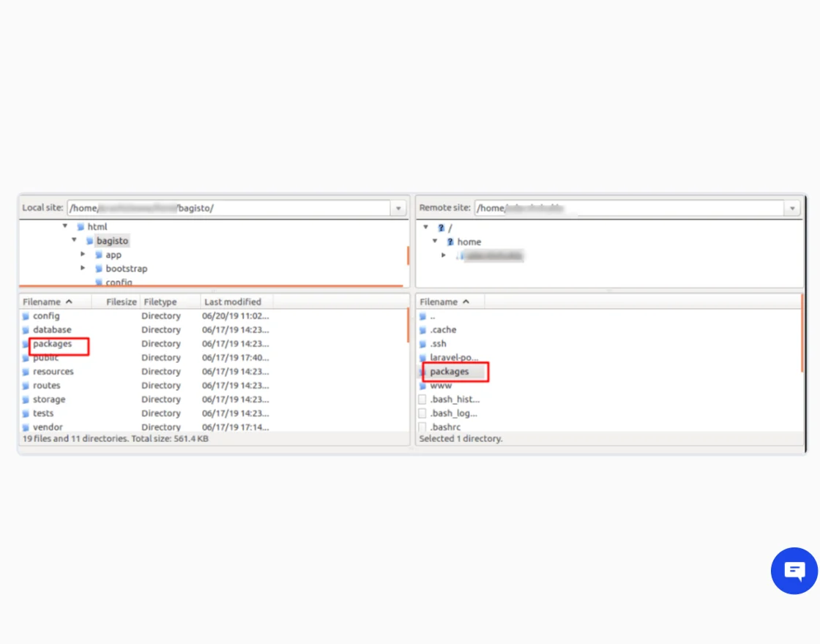Expand the app folder in local tree
This screenshot has height=644, width=820.
[83, 255]
